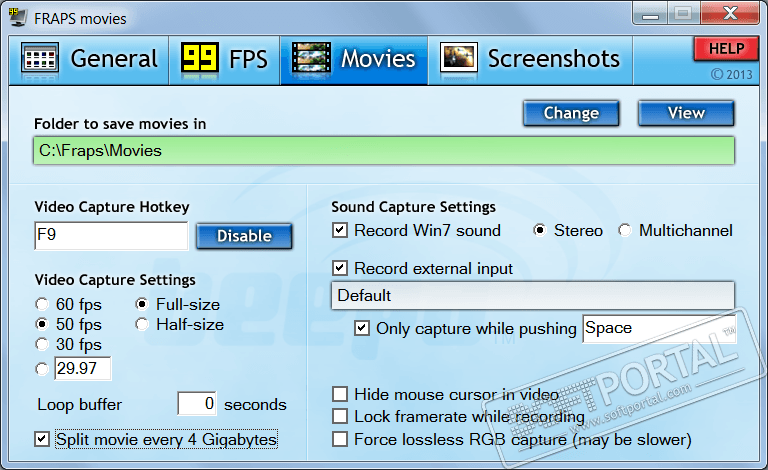768x470 pixels.
Task: Toggle Split movie every 4 Gigabytes
Action: point(42,439)
